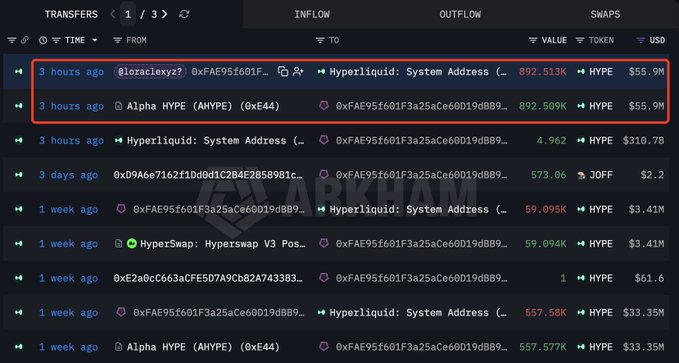Screen dimensions: 679x363
Task: Copy the @loraclexyz address
Action: 283,71
